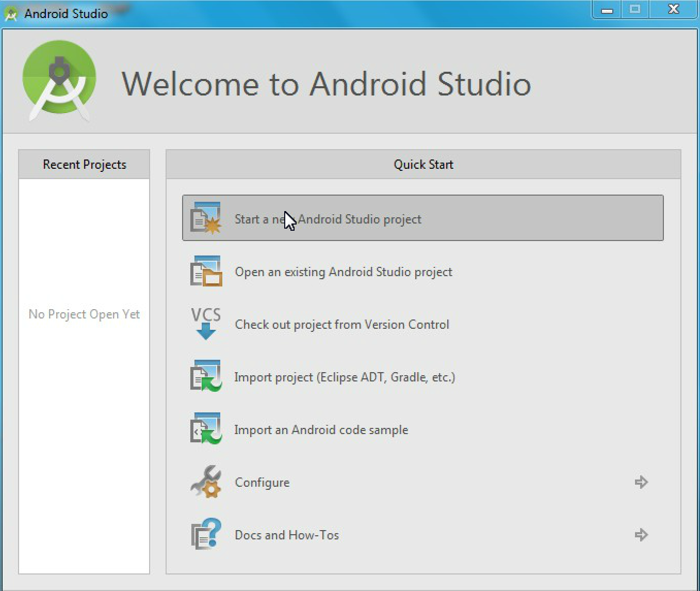This screenshot has width=700, height=591.
Task: Click the open existing project folder icon
Action: tap(206, 271)
